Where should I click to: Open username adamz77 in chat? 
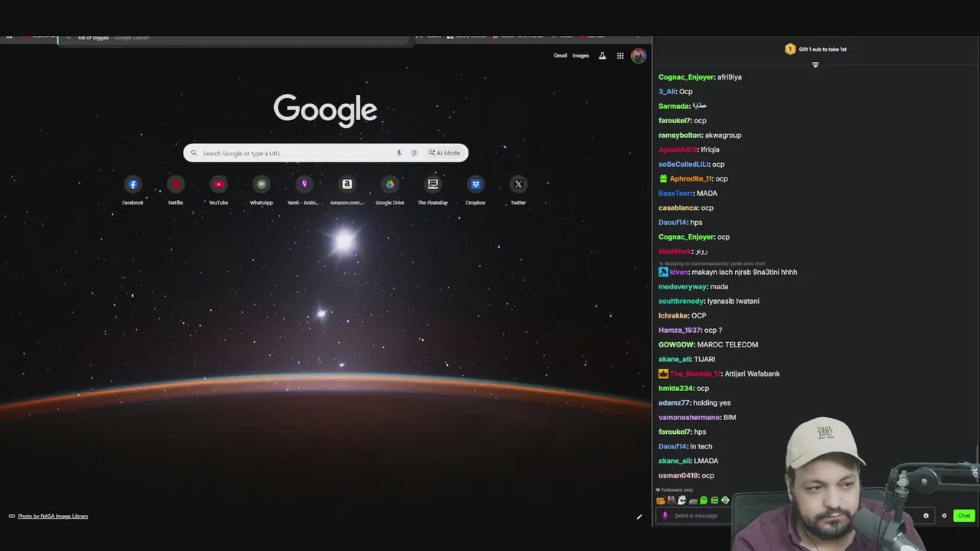(x=674, y=403)
